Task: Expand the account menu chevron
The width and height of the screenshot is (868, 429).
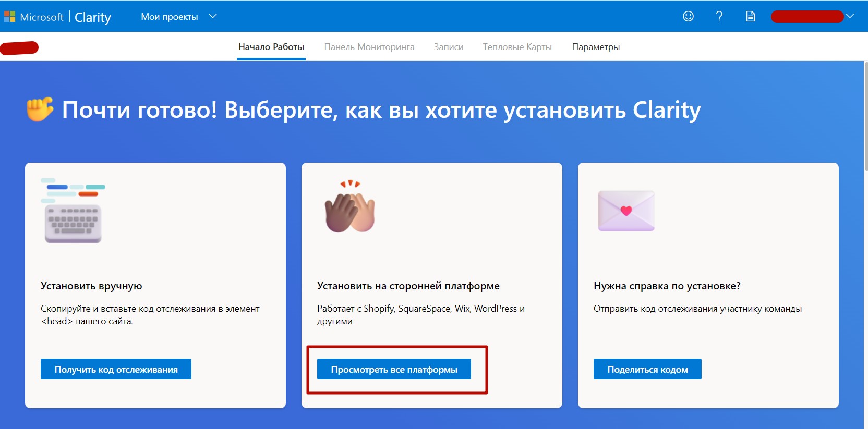Action: click(850, 16)
